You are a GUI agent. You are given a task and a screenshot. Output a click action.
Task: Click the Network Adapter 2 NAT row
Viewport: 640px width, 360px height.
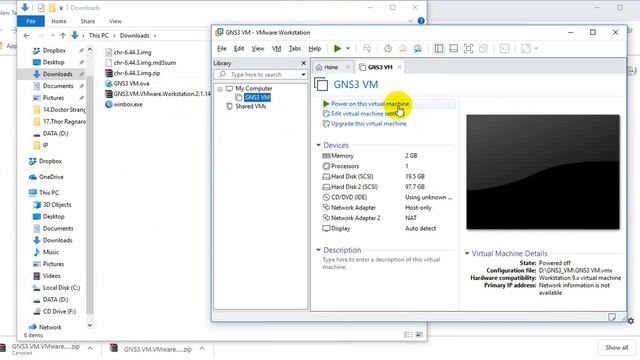[x=387, y=218]
